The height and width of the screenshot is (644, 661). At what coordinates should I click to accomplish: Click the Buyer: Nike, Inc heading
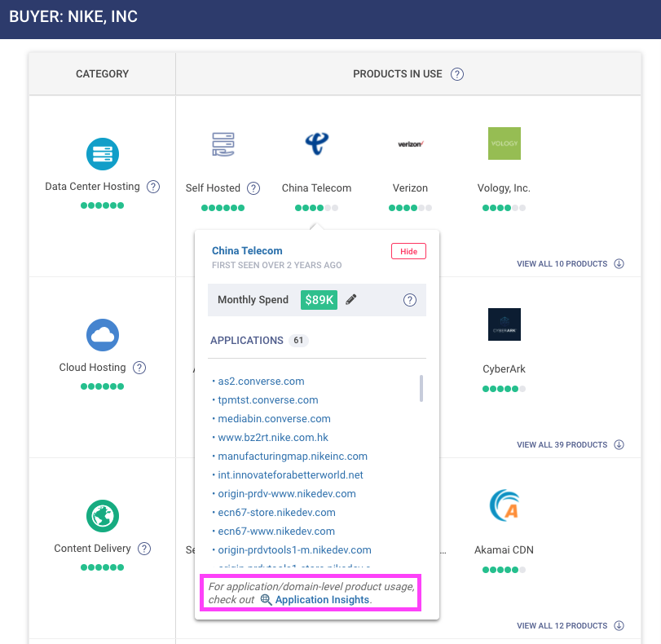pos(73,16)
